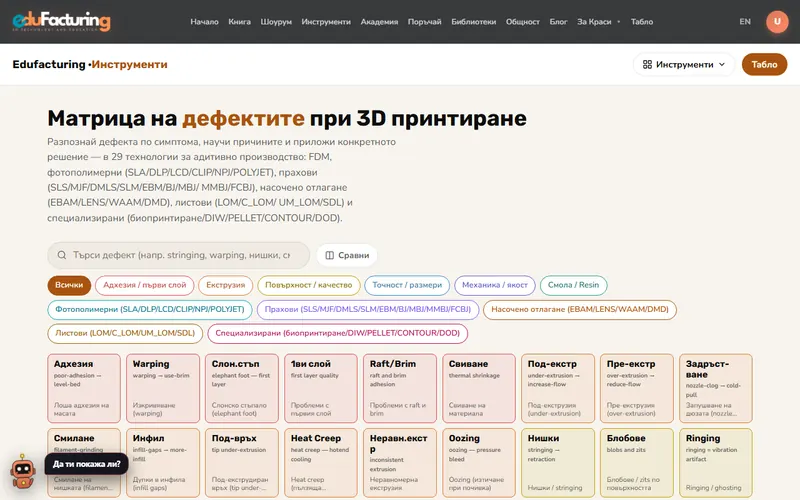This screenshot has width=800, height=500.
Task: Click the orange Табло button
Action: coord(764,64)
